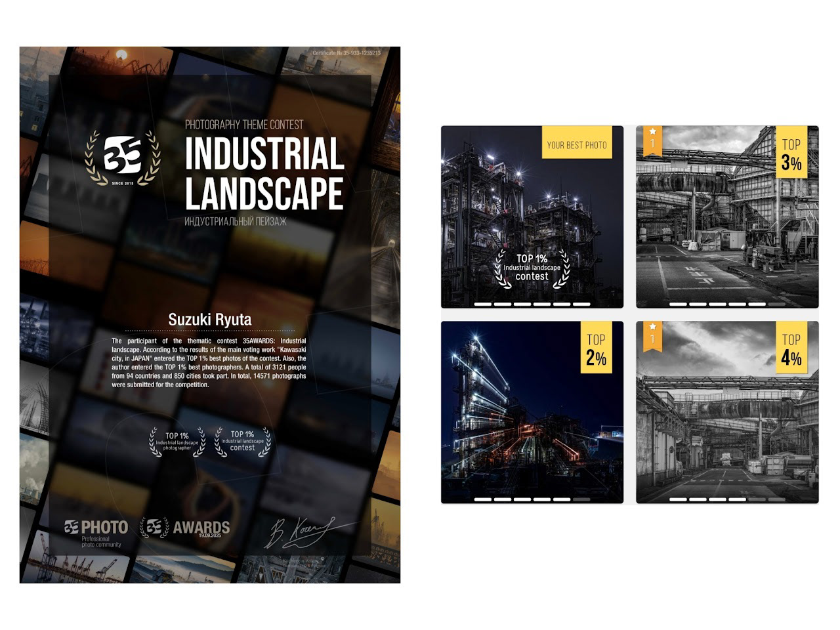840x630 pixels.
Task: Open the 'Your Best Photo' night factory photo
Action: point(532,217)
